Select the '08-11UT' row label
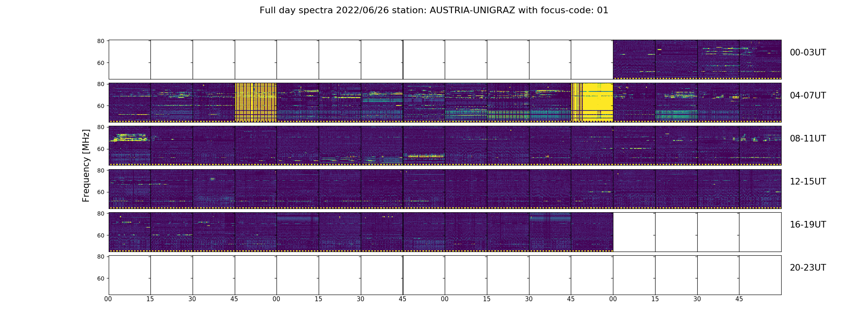This screenshot has height=331, width=868. coord(808,139)
